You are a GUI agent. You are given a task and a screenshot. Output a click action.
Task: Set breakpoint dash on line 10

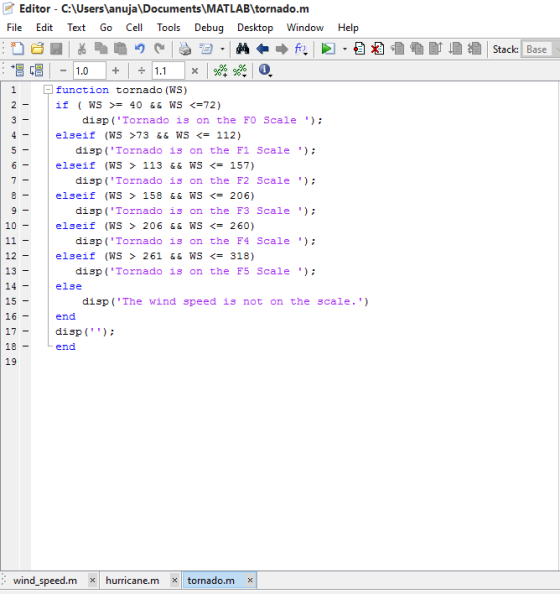click(25, 225)
